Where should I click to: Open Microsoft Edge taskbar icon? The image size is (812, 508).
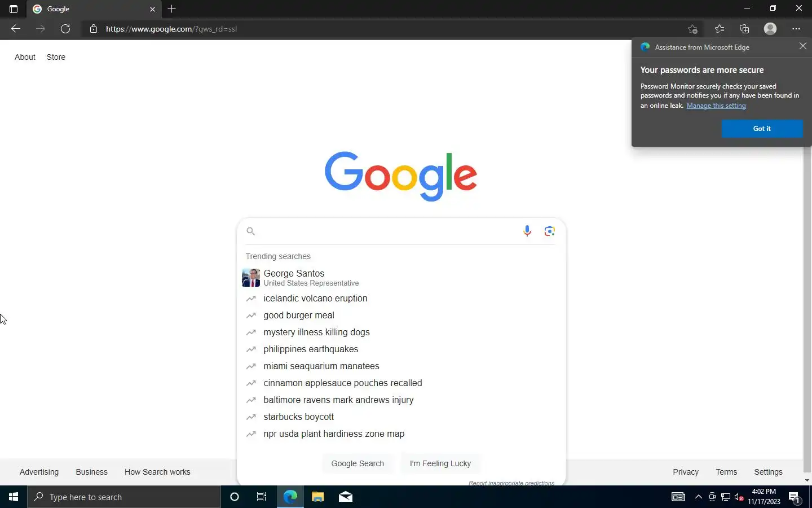pos(290,497)
